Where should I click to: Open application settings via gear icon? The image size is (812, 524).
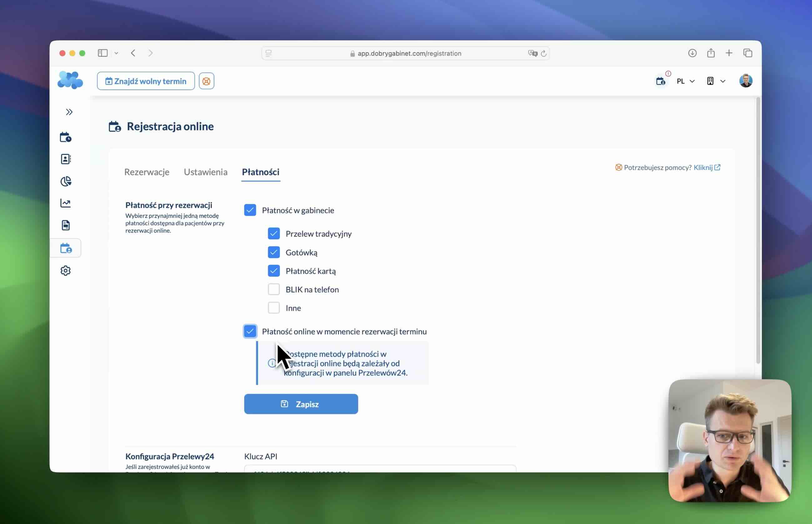point(66,270)
